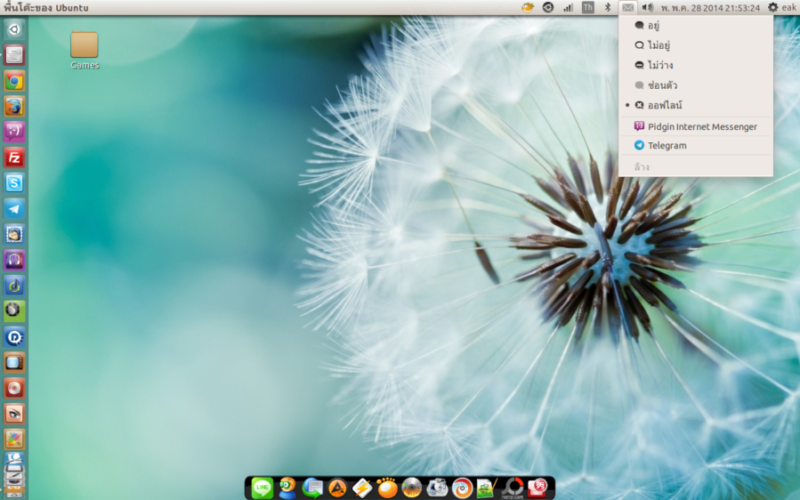The height and width of the screenshot is (500, 800).
Task: Open Skype from launcher
Action: (14, 183)
